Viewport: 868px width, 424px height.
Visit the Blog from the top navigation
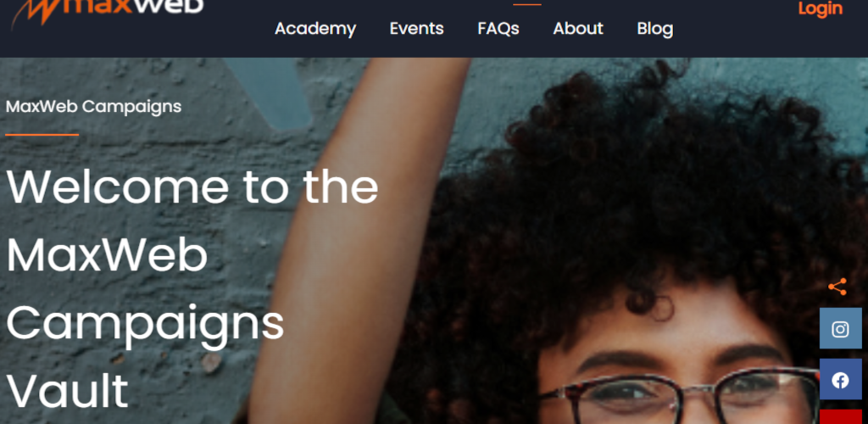[655, 28]
